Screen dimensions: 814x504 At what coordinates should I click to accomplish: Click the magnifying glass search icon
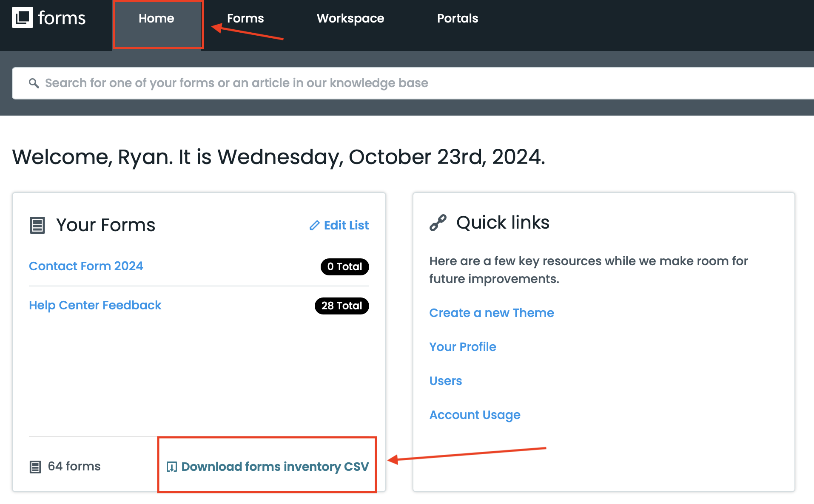click(x=34, y=82)
